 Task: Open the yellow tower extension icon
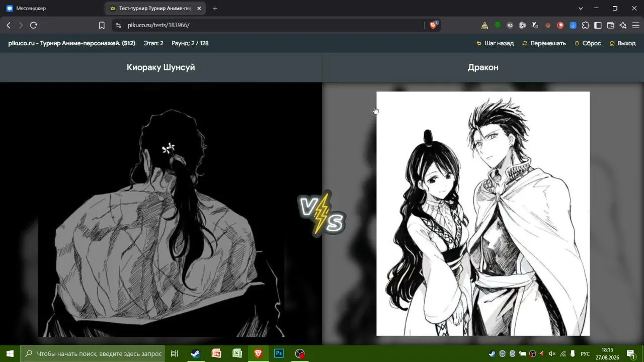(485, 25)
